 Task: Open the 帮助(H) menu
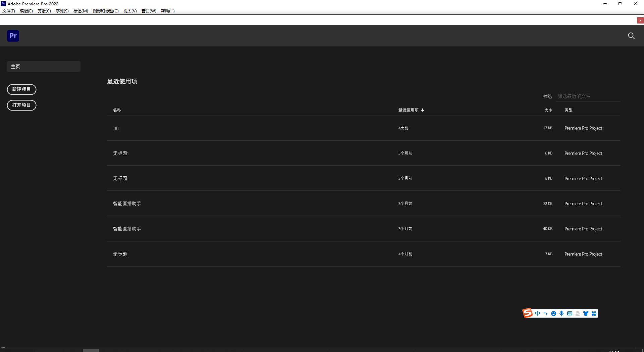[168, 11]
